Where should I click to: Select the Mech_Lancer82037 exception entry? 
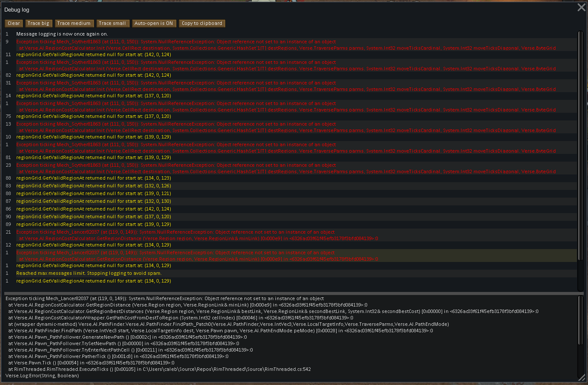tap(172, 235)
